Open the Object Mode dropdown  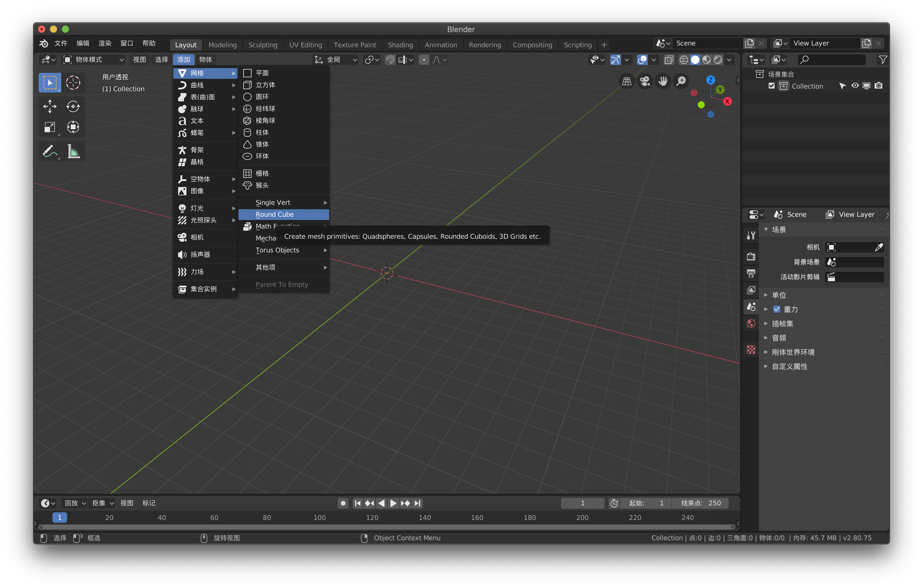tap(94, 60)
